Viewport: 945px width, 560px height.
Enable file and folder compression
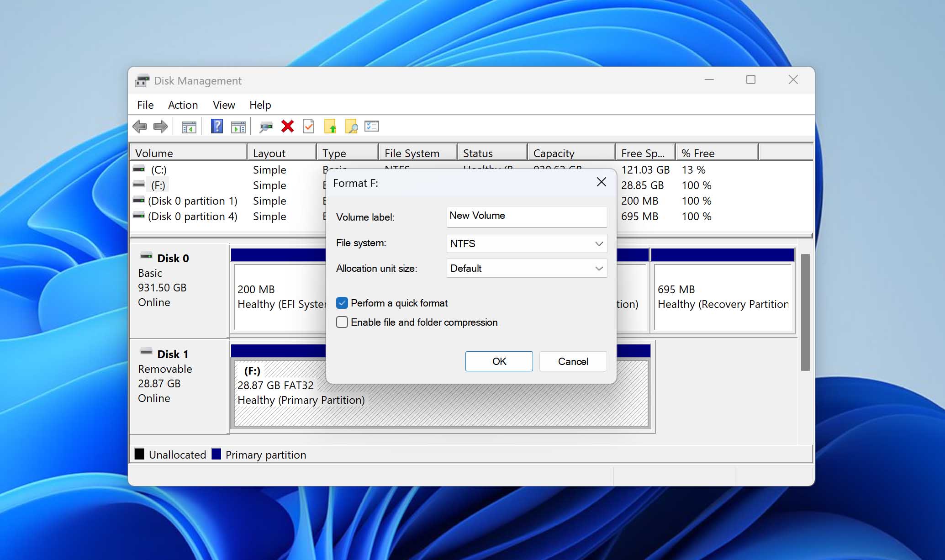click(342, 322)
